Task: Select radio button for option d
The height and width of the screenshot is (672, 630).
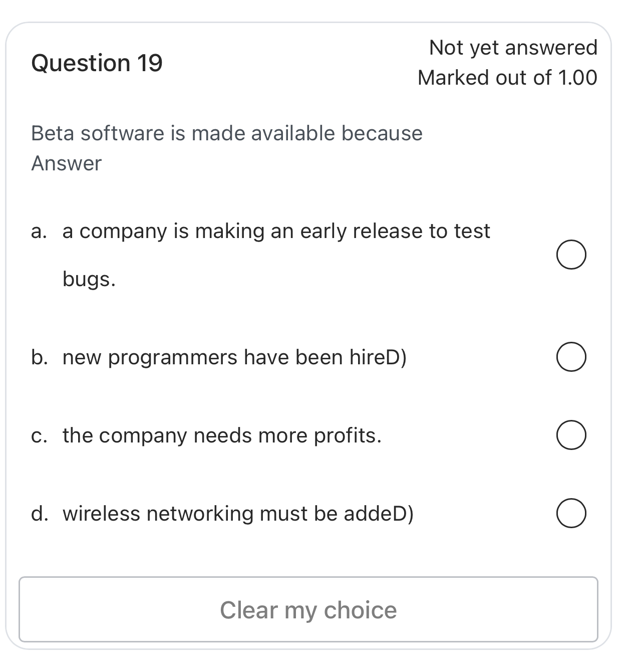Action: coord(571,513)
